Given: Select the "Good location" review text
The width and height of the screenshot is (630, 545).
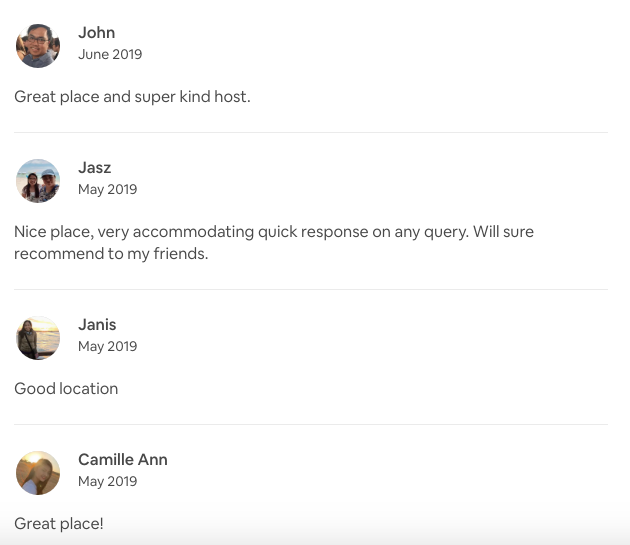Looking at the screenshot, I should click(x=66, y=389).
